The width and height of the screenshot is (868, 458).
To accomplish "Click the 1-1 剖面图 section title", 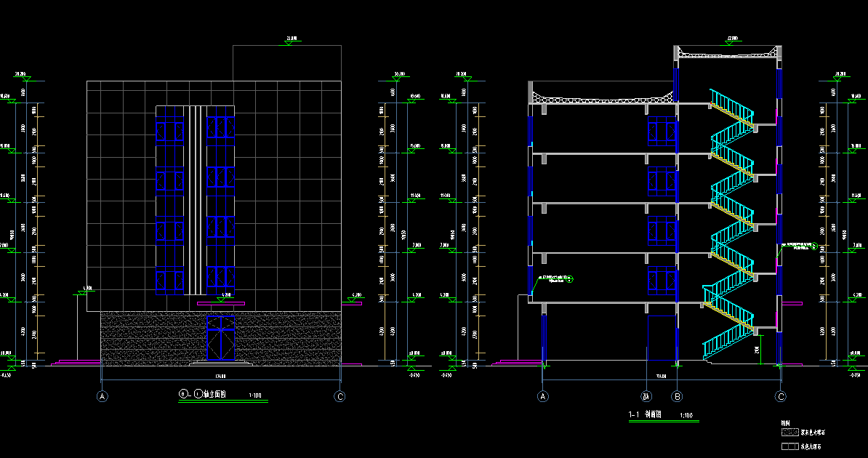I will tap(643, 415).
